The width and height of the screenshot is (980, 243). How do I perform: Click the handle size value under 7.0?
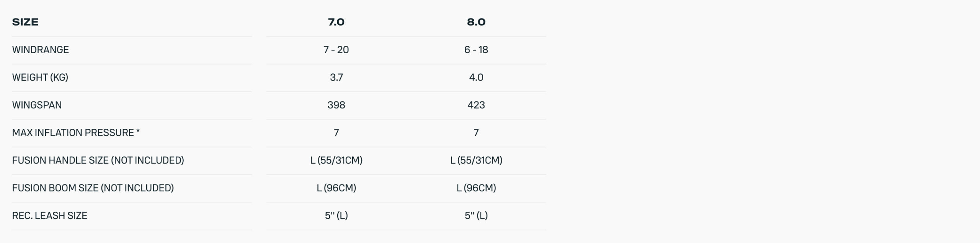point(336,160)
